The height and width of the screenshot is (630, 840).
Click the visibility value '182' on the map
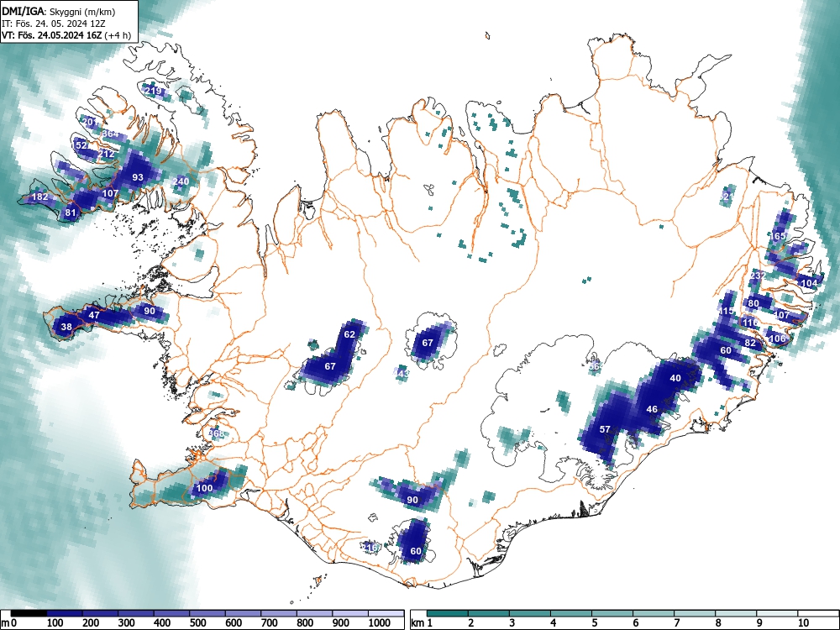[x=39, y=197]
